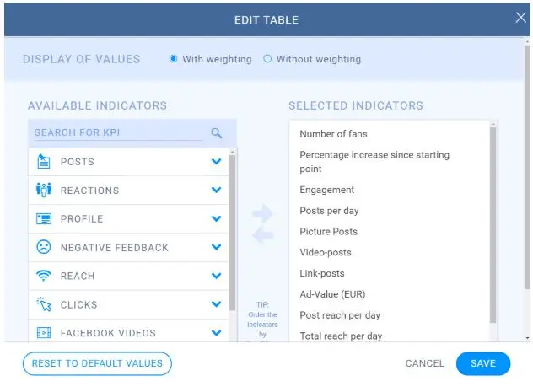This screenshot has width=533, height=392.
Task: Click the Negative Feedback sad face icon
Action: 44,248
